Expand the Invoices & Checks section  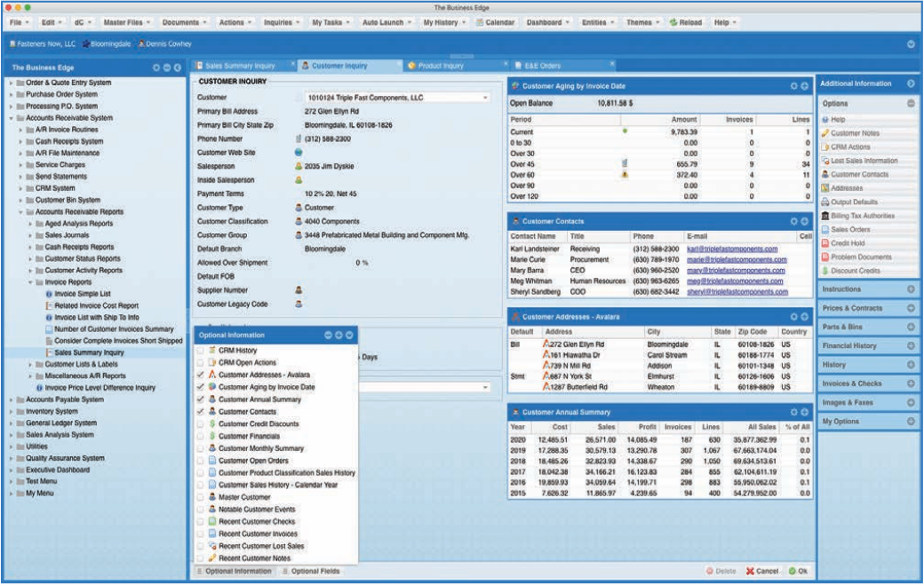911,383
